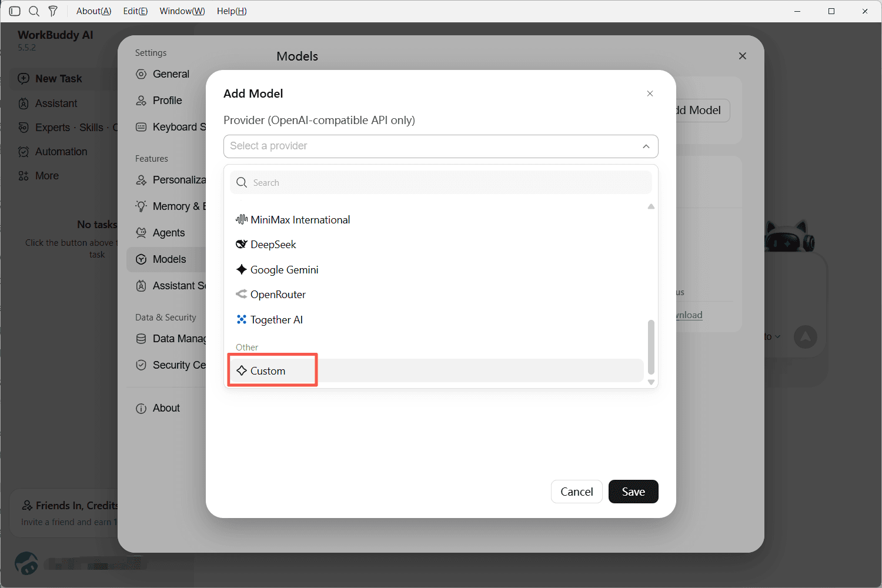Save the new model
Screen dimensions: 882x588
click(633, 492)
